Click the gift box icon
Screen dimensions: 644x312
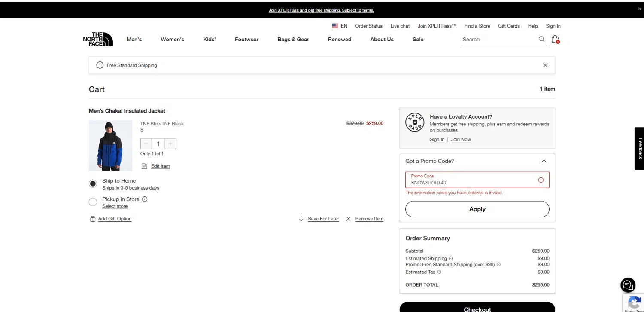[x=92, y=219]
